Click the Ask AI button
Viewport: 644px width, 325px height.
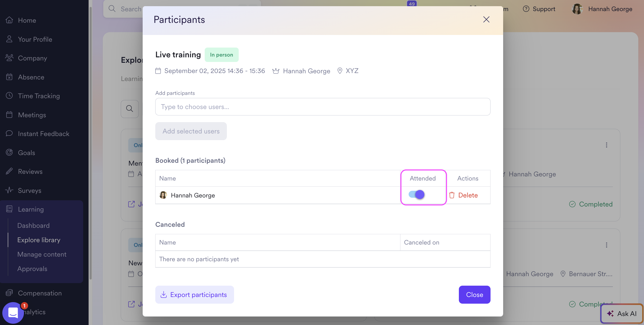[x=622, y=314]
